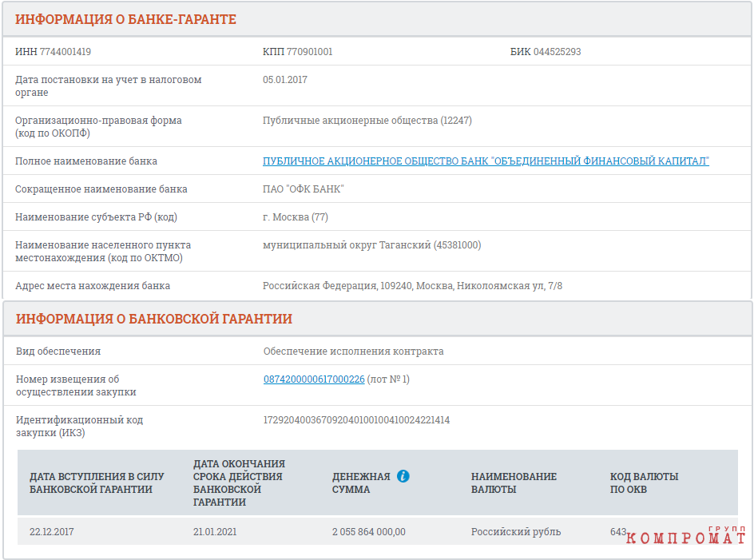Viewport: 754px width, 560px height.
Task: Click 'муниципальный округ Таганский (45381000)' value
Action: [371, 245]
